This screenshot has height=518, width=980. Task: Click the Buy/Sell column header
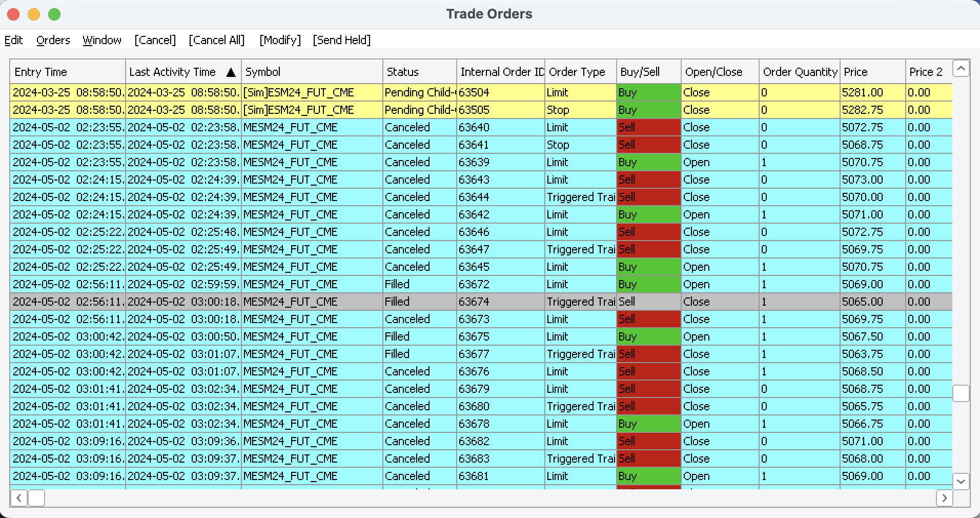(x=649, y=72)
